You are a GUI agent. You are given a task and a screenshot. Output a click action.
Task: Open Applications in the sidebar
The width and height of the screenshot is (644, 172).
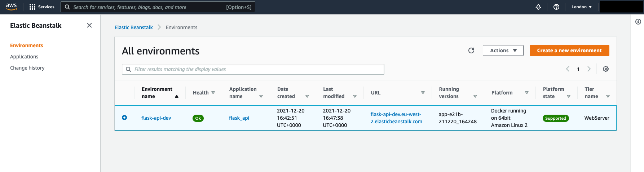[x=24, y=57]
